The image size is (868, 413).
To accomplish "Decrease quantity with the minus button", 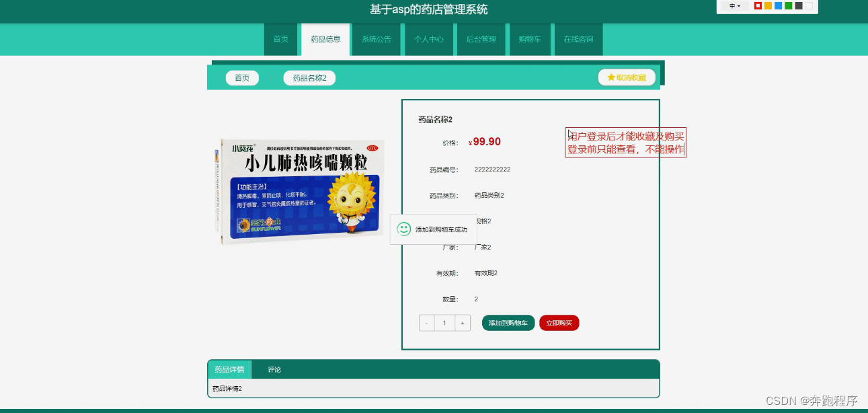I will 426,324.
